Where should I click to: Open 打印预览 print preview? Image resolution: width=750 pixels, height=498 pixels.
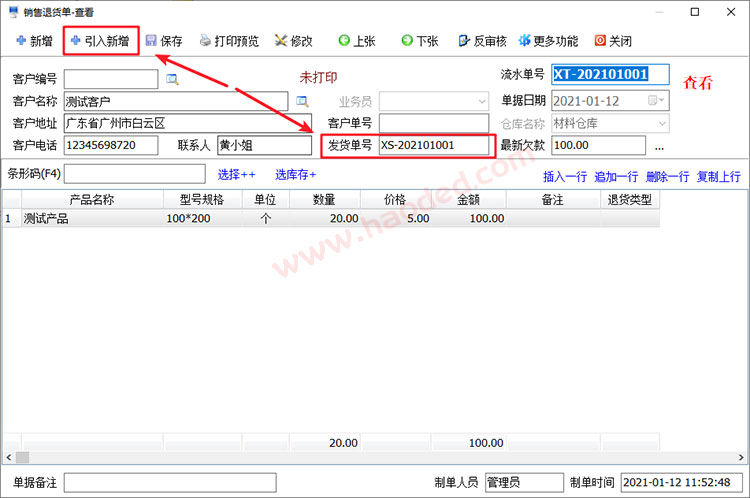point(229,41)
